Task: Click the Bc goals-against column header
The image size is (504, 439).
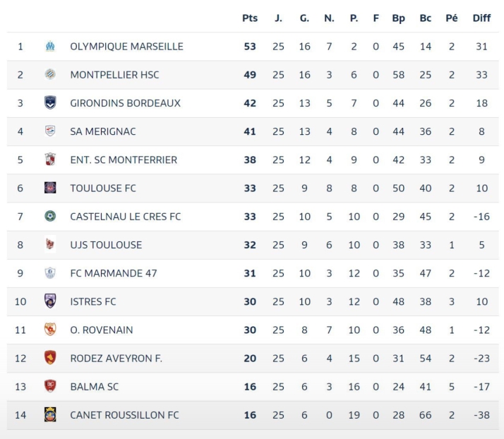Action: pos(425,18)
